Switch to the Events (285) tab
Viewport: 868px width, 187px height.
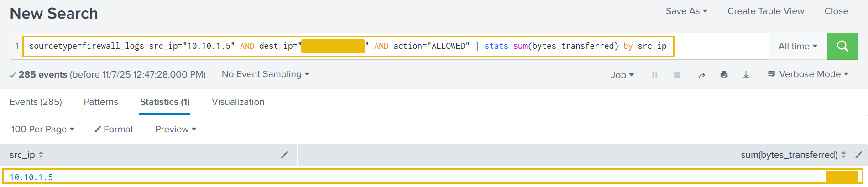pos(36,102)
